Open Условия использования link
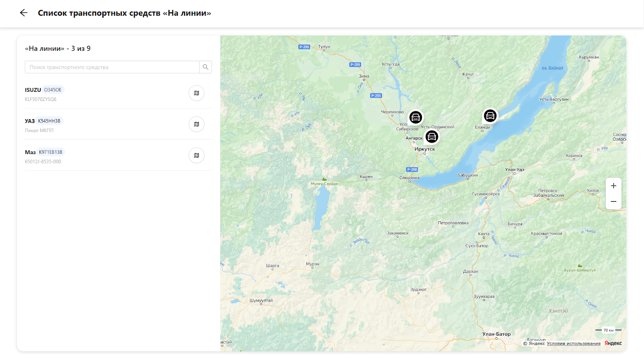This screenshot has width=644, height=358. click(x=573, y=344)
